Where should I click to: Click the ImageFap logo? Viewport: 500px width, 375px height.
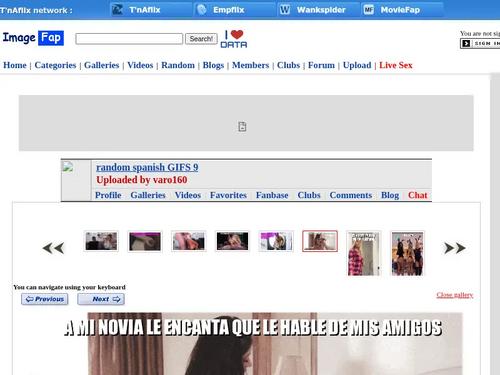33,38
